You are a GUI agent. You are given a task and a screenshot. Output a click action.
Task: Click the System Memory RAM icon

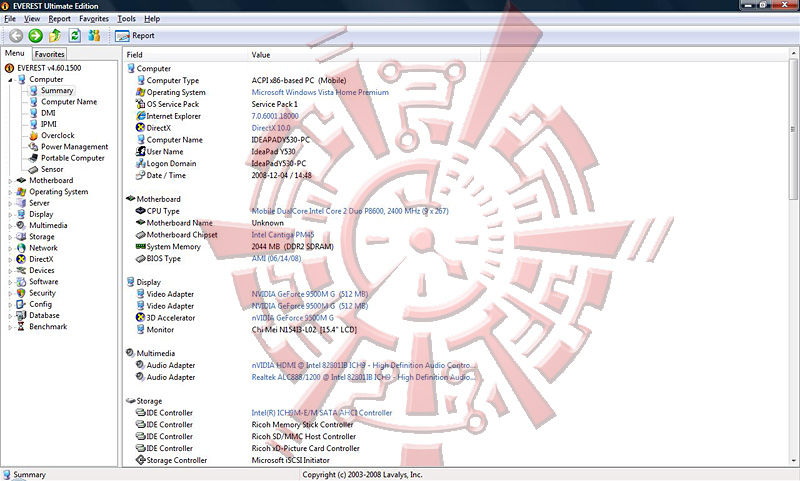coord(140,246)
